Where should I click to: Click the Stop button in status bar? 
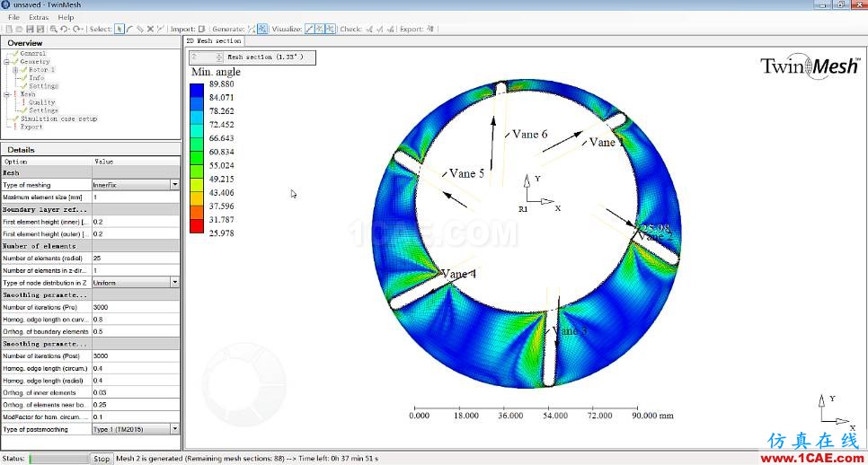tap(102, 459)
